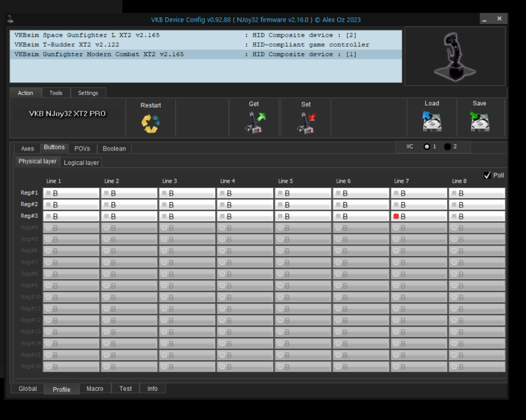Switch to the Boolean tab
This screenshot has width=526, height=420.
(114, 148)
